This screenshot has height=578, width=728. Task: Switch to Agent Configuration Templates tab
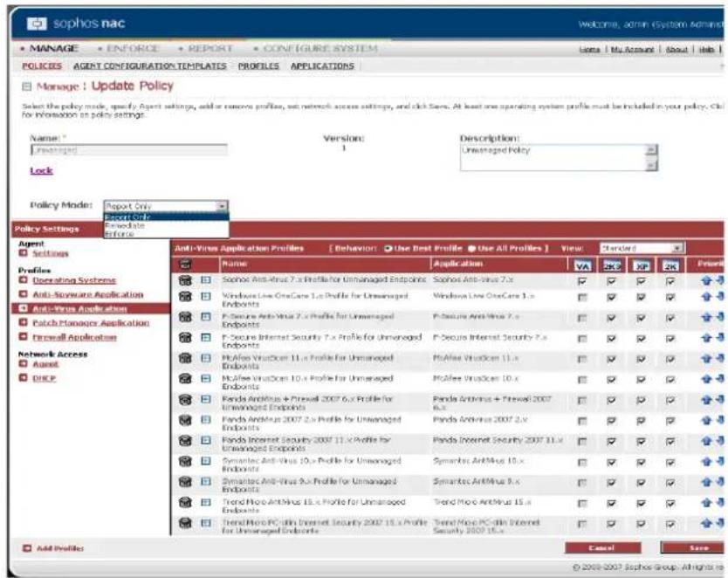tap(150, 66)
